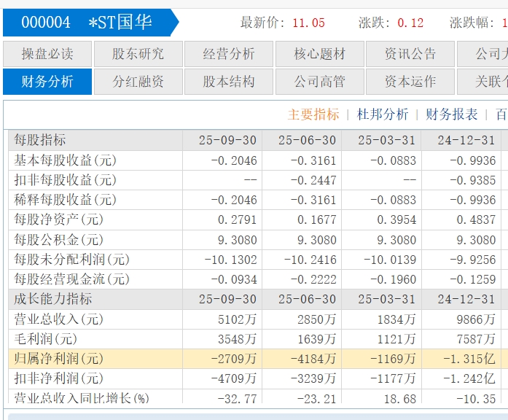Screen dimensions: 508x420
Task: Switch to the 资本运作 tab
Action: click(410, 82)
